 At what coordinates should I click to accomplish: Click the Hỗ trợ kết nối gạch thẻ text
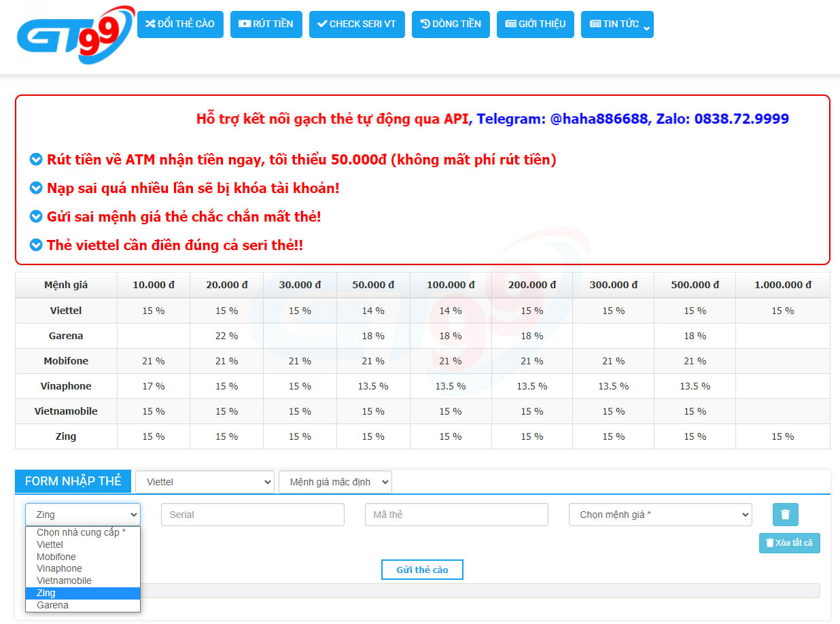pyautogui.click(x=332, y=119)
